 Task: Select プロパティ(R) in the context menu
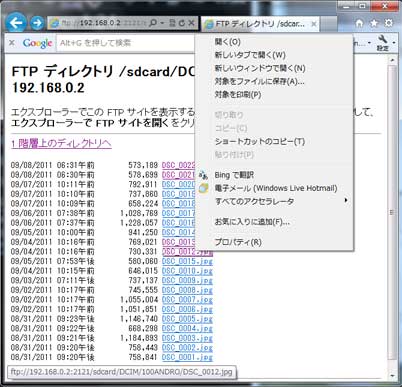click(238, 242)
